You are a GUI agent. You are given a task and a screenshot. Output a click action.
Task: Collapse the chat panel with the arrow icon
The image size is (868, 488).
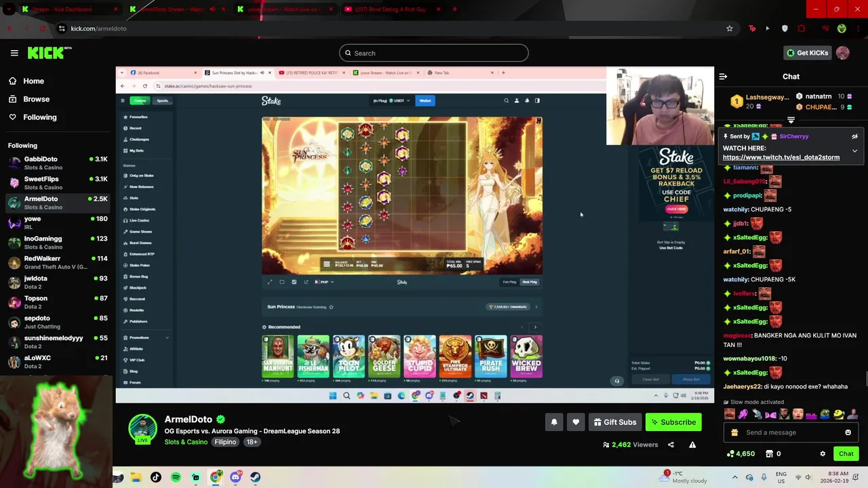click(723, 77)
